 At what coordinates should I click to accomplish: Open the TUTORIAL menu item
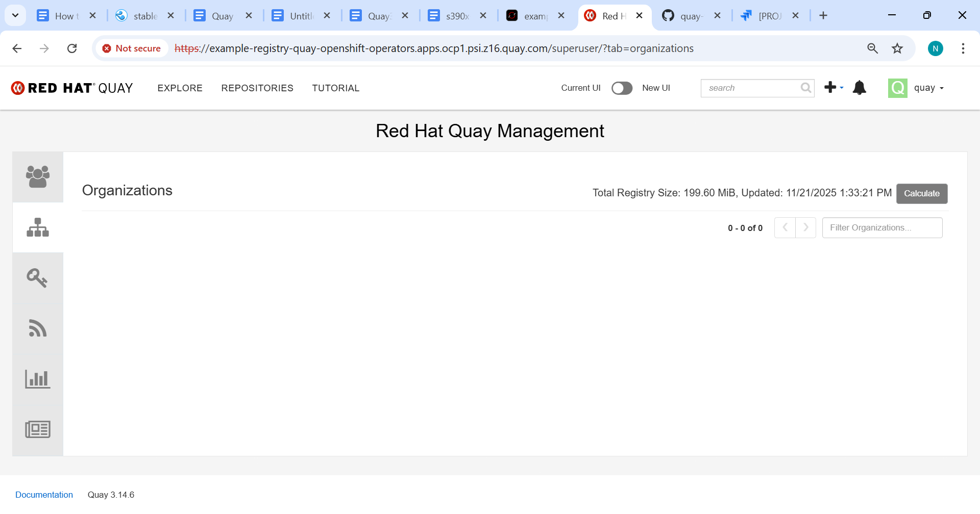pyautogui.click(x=336, y=88)
